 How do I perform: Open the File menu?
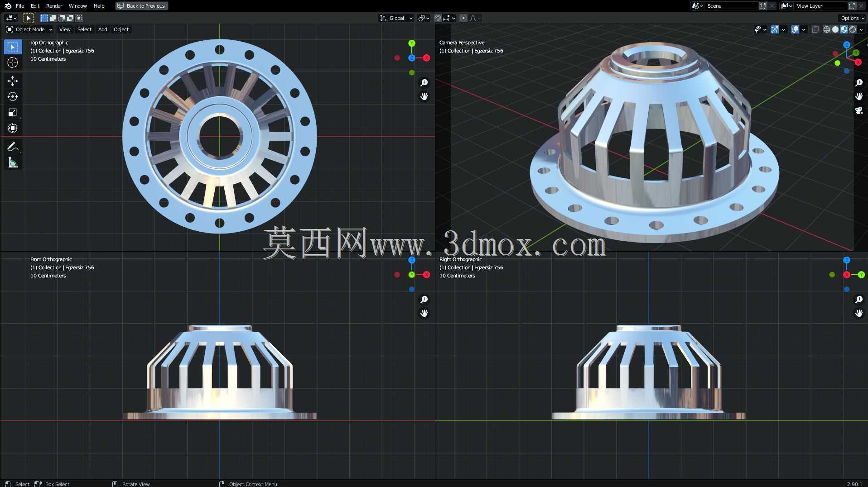[20, 6]
